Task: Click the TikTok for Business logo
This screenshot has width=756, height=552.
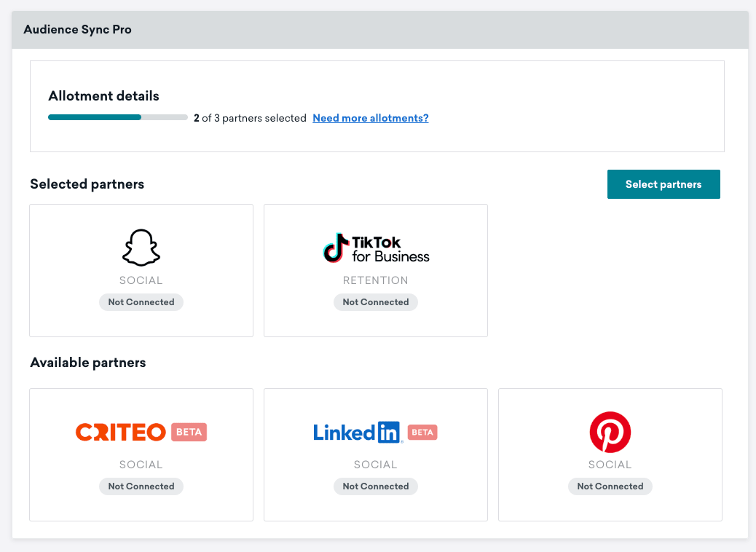Action: click(375, 248)
